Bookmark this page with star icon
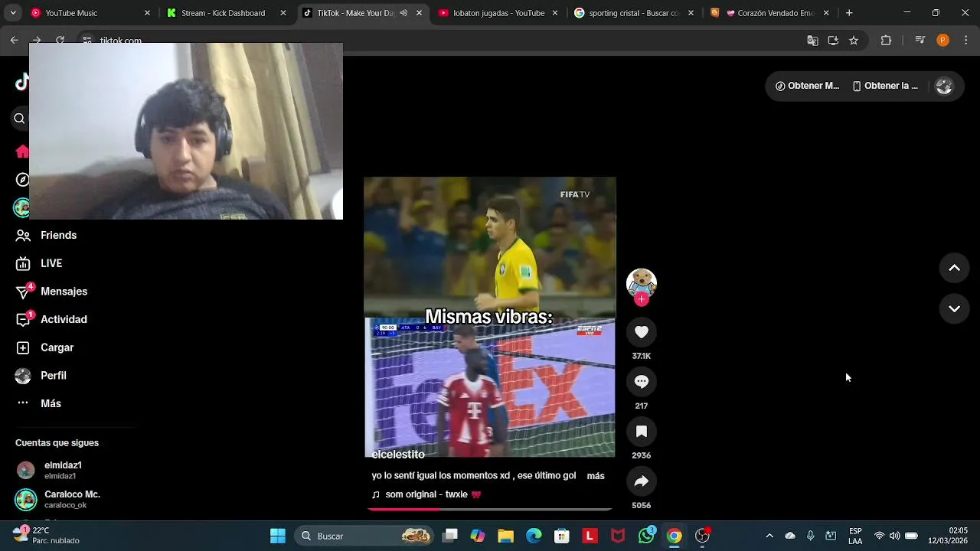 [854, 41]
